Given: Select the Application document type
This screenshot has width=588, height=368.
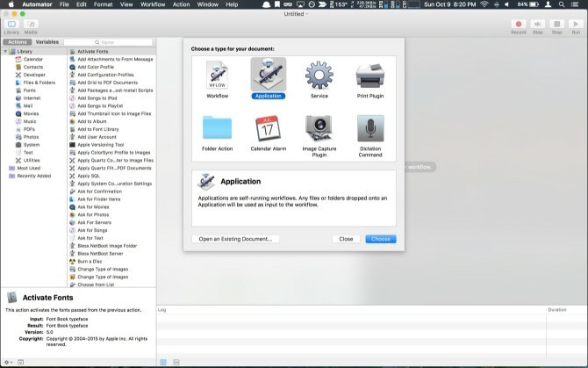Looking at the screenshot, I should pyautogui.click(x=269, y=78).
